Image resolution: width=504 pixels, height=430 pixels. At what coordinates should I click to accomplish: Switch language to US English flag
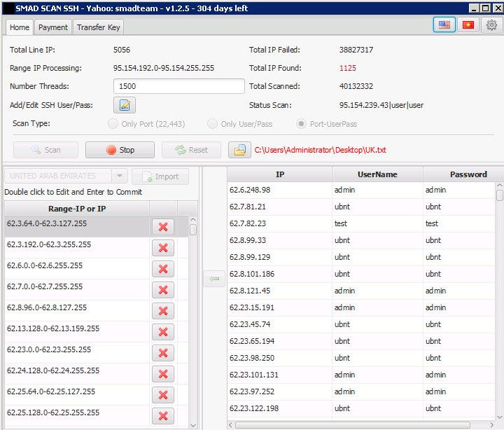coord(444,25)
